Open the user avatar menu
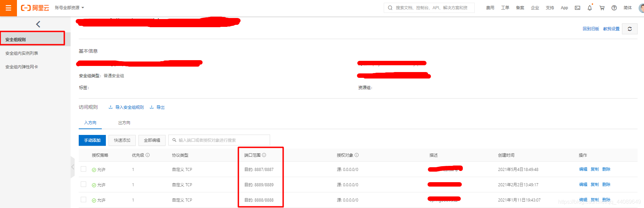Viewport: 644px width, 208px height. coord(641,8)
